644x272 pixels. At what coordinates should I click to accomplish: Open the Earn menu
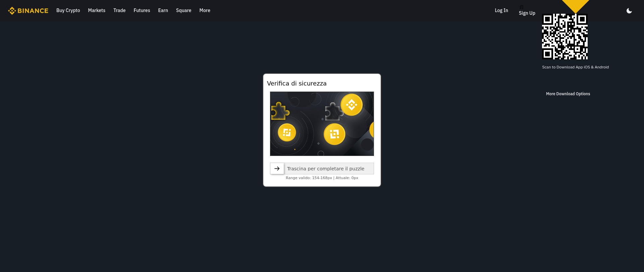pos(163,10)
